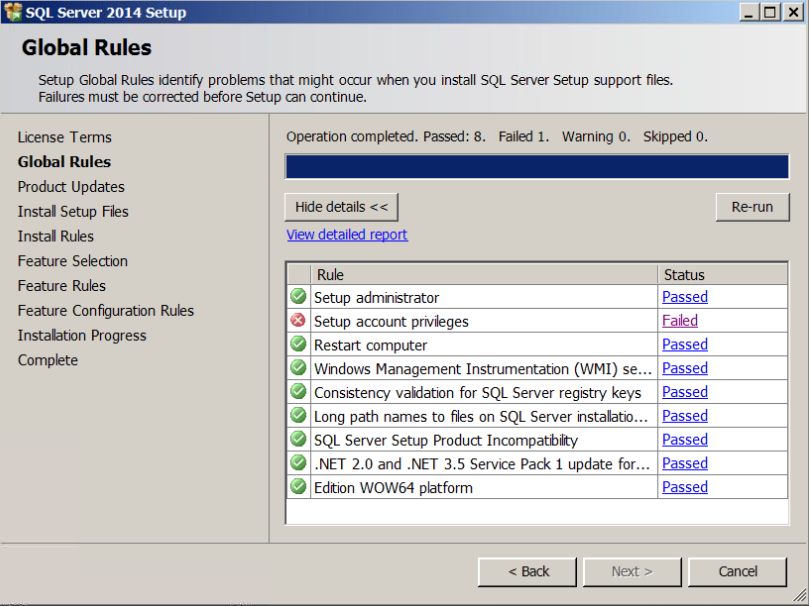
Task: Select the Long path names to files rule text
Action: click(481, 416)
